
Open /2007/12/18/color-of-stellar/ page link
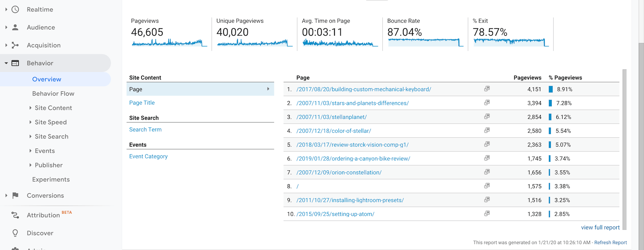334,131
